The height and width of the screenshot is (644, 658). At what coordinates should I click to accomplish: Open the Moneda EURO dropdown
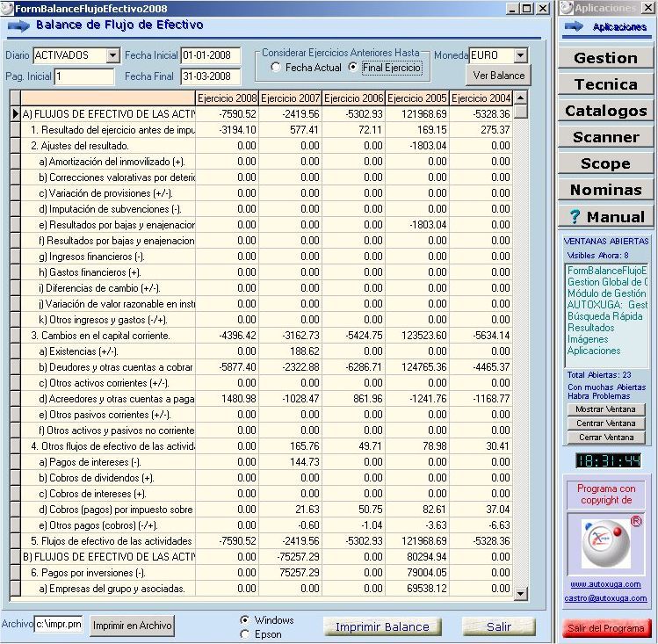coord(520,55)
